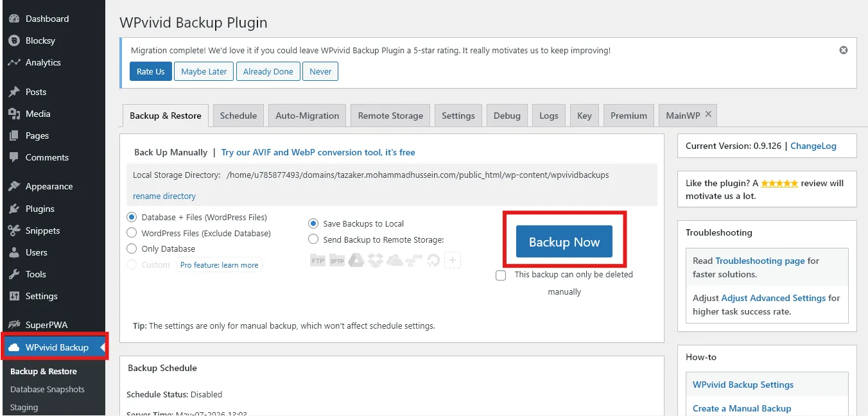Screen dimensions: 868x416
Task: Switch to the Remote Storage tab
Action: (x=390, y=116)
